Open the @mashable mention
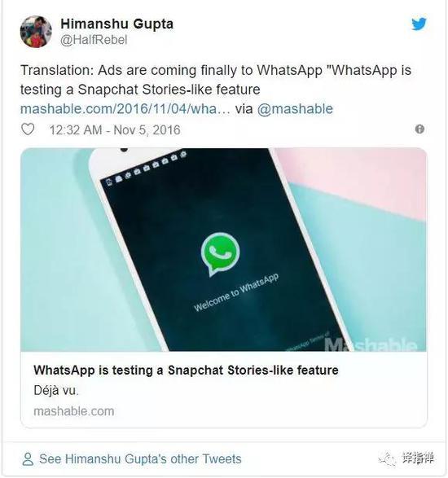Image resolution: width=448 pixels, height=478 pixels. [295, 109]
